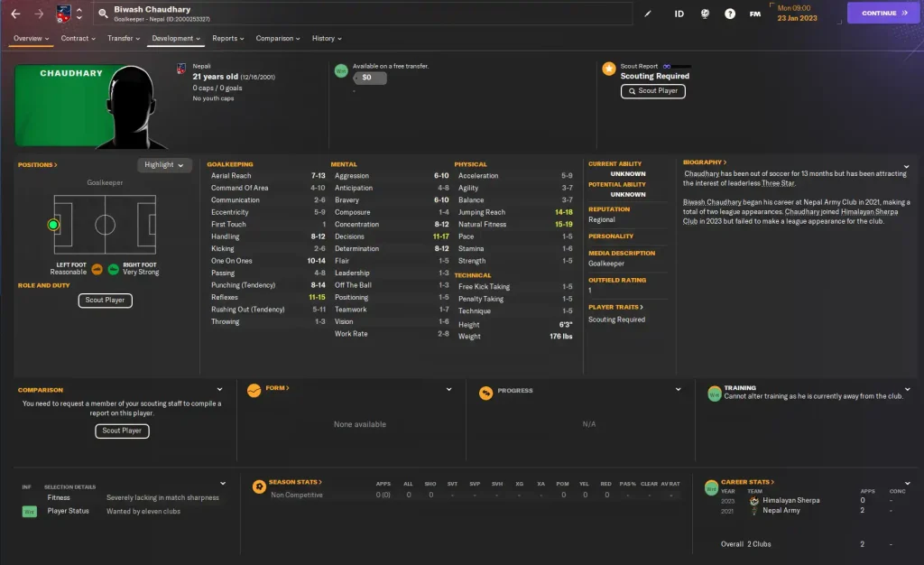Open the Transfer tab menu
This screenshot has width=924, height=565.
tap(124, 38)
